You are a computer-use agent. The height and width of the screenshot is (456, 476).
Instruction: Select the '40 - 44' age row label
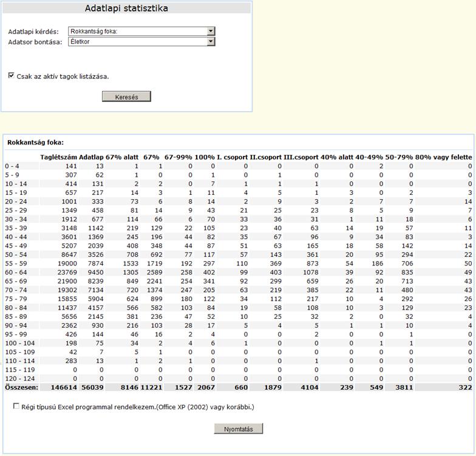click(16, 237)
